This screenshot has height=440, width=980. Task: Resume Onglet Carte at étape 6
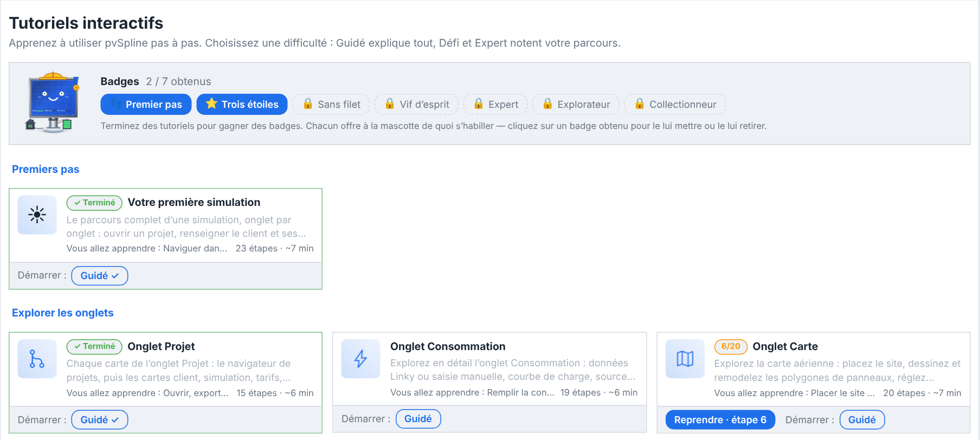click(x=720, y=420)
